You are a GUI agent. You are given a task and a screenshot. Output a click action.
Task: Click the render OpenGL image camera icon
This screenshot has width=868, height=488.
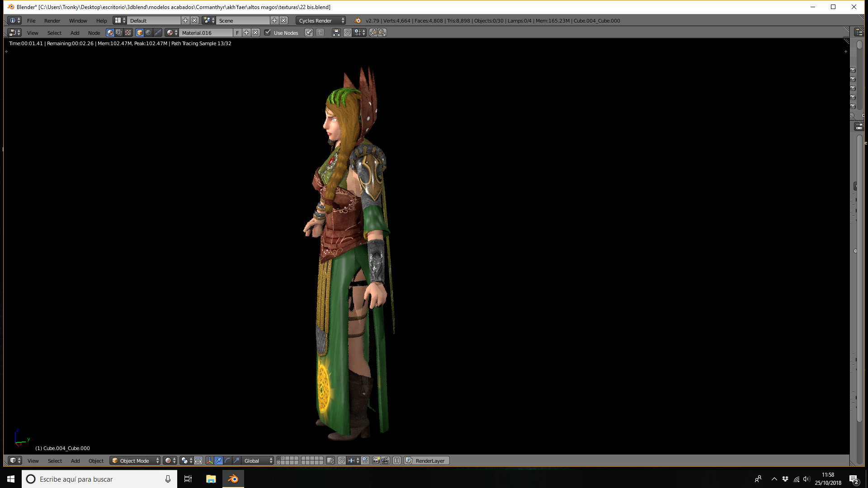[x=376, y=460]
